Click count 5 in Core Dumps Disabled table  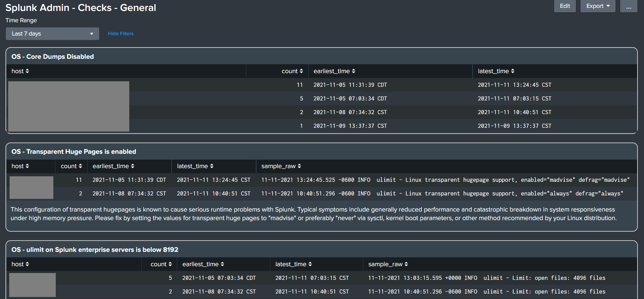301,98
